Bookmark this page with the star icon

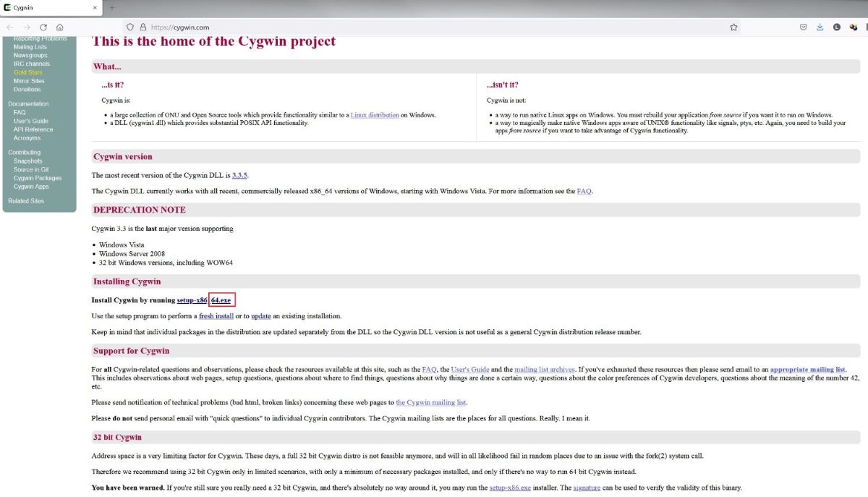click(733, 27)
